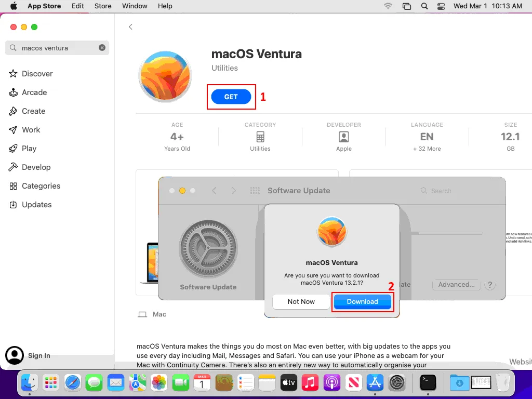Image resolution: width=532 pixels, height=399 pixels.
Task: Browse Categories in the sidebar
Action: 41,186
